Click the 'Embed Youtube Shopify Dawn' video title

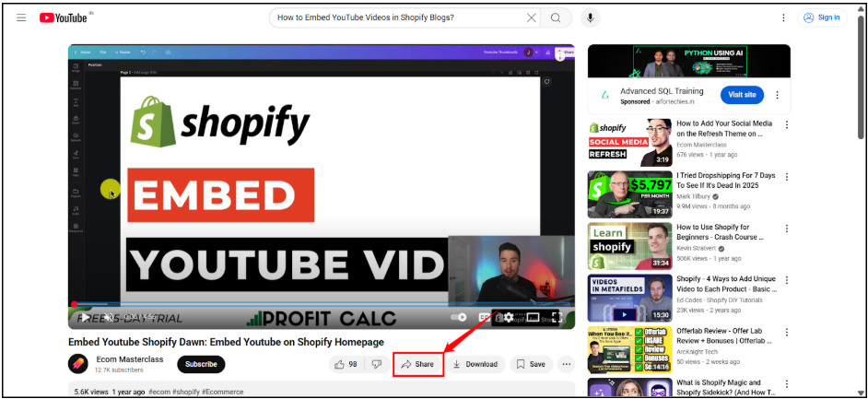click(226, 342)
